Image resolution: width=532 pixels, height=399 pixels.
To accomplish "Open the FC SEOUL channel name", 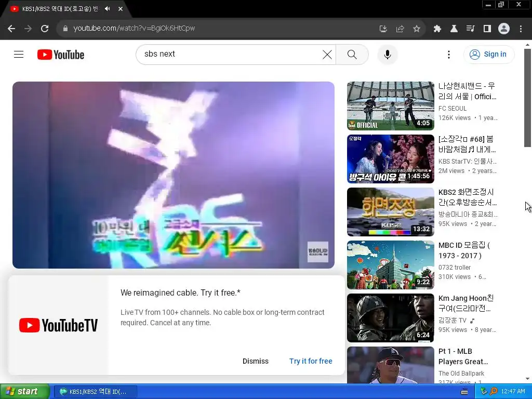I will (453, 108).
